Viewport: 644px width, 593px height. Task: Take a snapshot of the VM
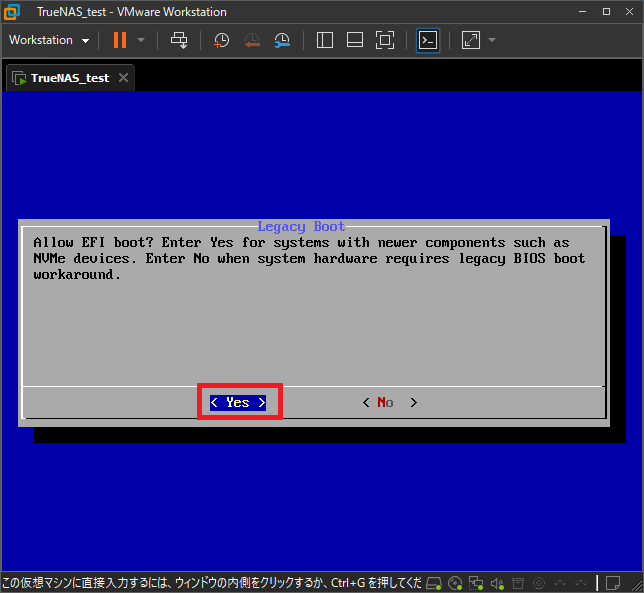click(x=221, y=40)
